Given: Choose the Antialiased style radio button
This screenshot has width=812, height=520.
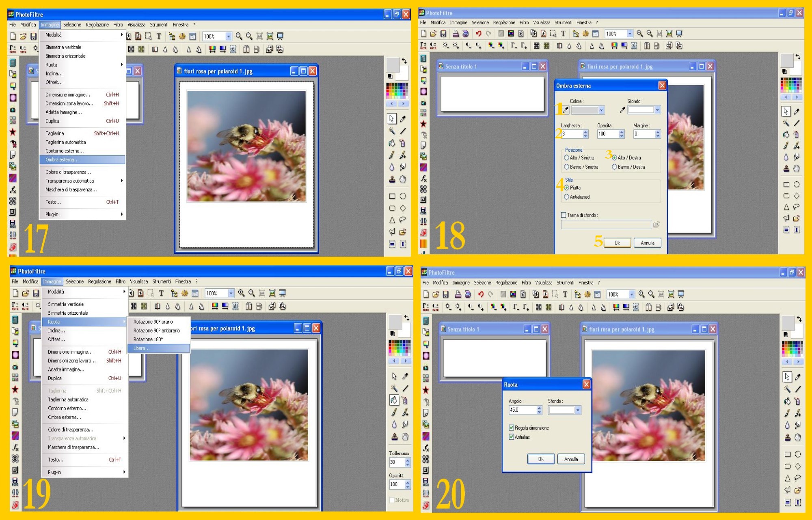Looking at the screenshot, I should coord(567,197).
